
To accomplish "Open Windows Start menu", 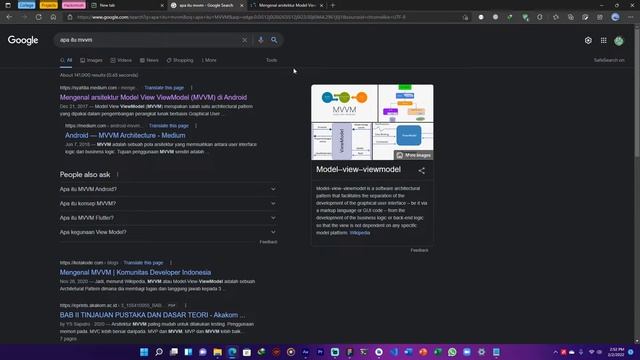I will (144, 352).
